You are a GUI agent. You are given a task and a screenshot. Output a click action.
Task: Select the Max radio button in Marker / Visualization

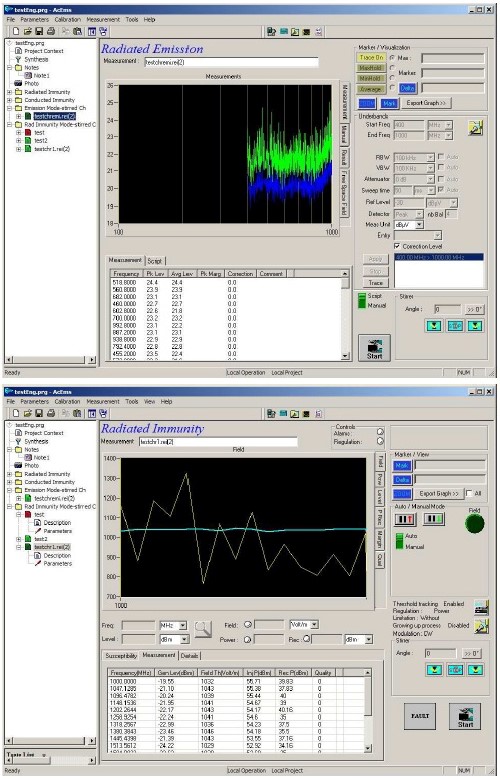click(x=393, y=58)
